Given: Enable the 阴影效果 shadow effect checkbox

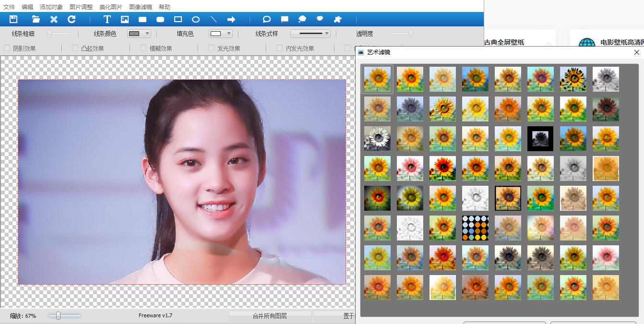Looking at the screenshot, I should 7,48.
